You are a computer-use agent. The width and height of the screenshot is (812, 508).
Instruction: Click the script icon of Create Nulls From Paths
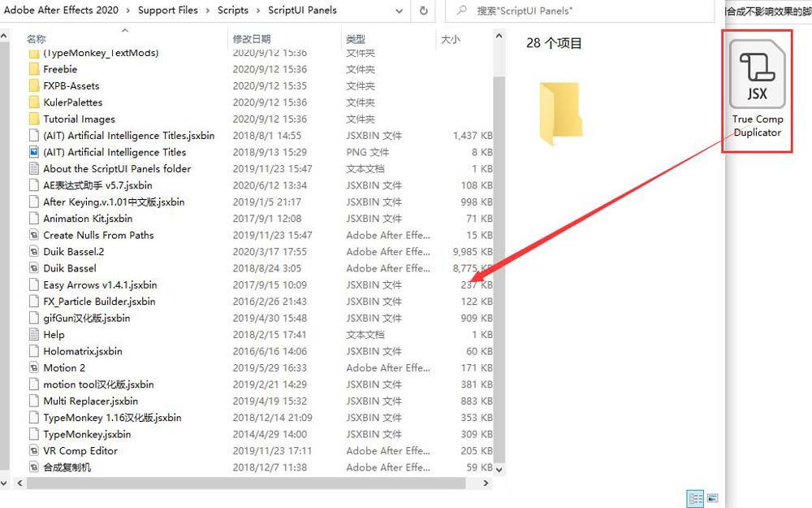coord(34,235)
